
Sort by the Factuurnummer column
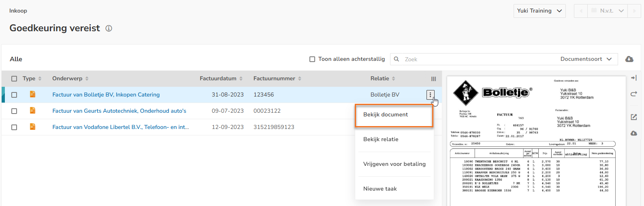pos(277,79)
